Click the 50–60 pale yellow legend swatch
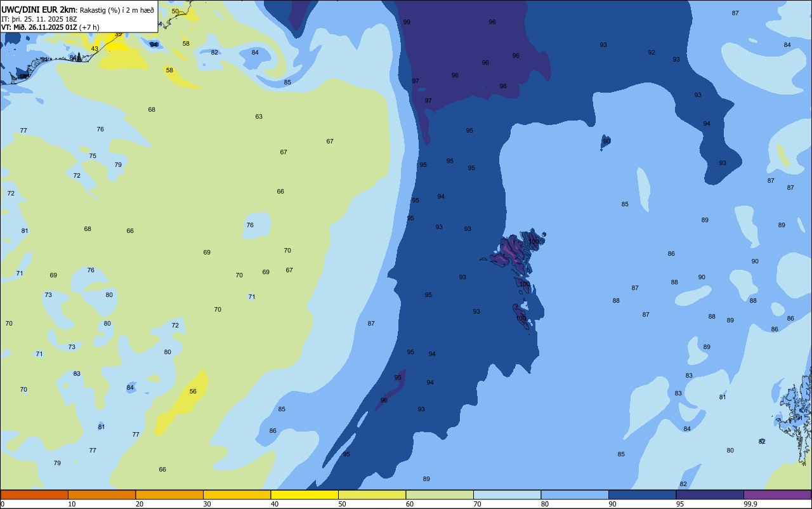Image resolution: width=812 pixels, height=509 pixels. click(372, 494)
